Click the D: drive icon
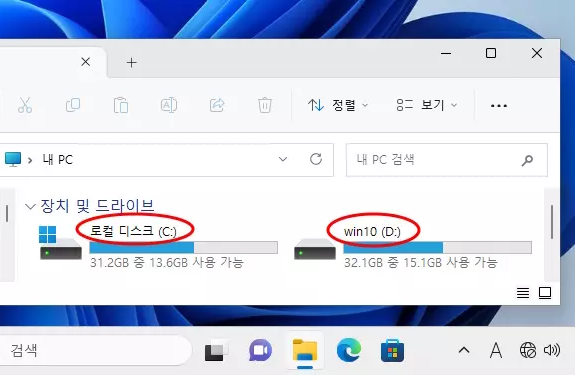 click(315, 249)
